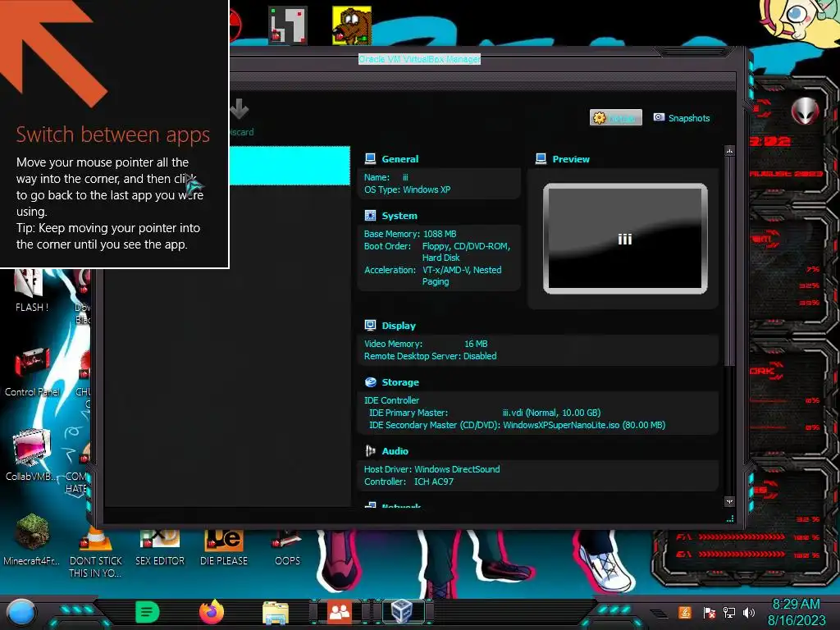Open the yellow dog desktop icon
Viewport: 840px width, 630px height.
(x=351, y=25)
